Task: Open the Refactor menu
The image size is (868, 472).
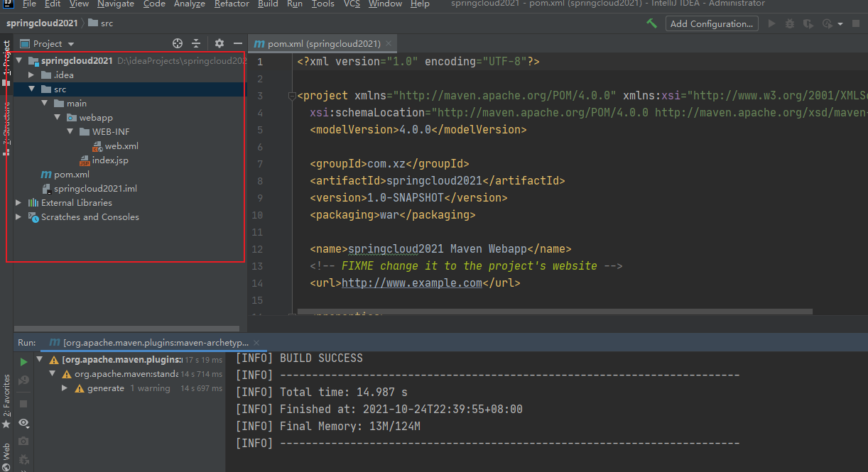Action: click(x=232, y=4)
